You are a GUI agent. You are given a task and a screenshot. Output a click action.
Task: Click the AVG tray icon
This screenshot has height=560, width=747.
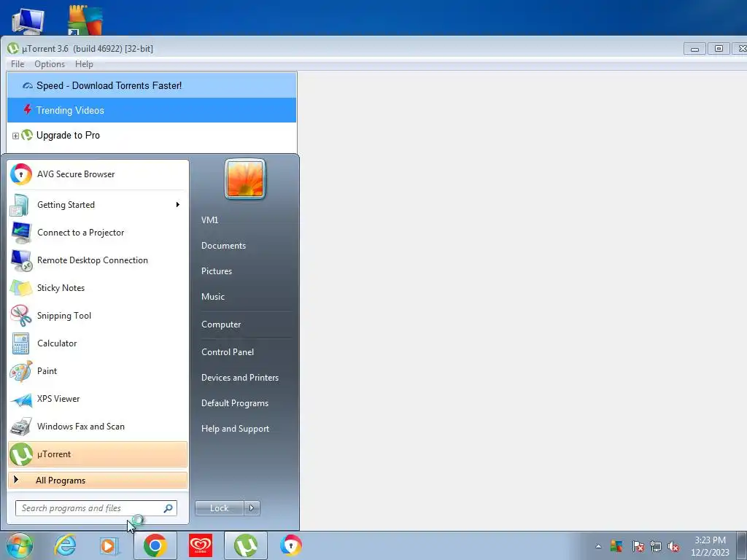616,546
